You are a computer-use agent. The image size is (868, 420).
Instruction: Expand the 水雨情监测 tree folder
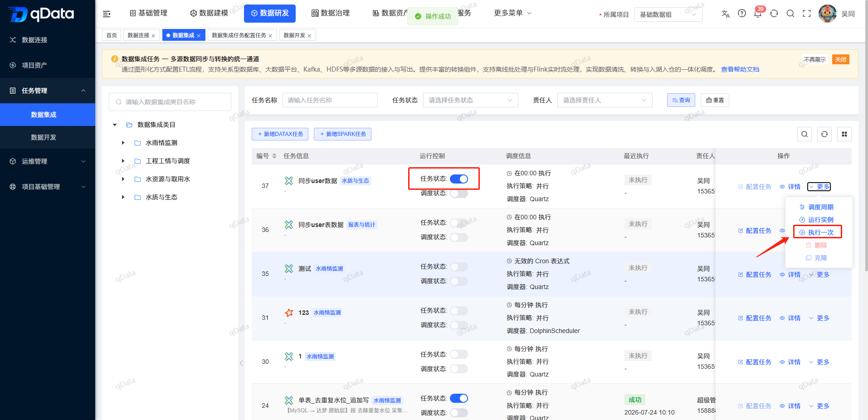point(123,143)
